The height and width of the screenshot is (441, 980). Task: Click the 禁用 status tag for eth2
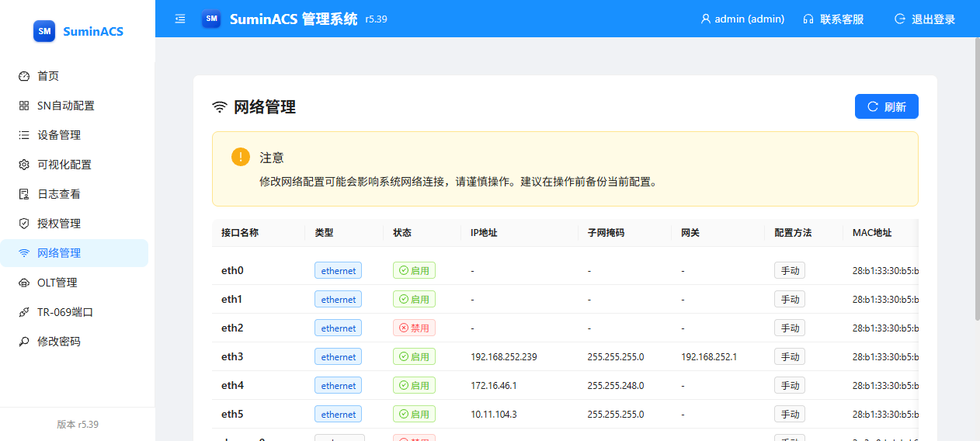414,328
